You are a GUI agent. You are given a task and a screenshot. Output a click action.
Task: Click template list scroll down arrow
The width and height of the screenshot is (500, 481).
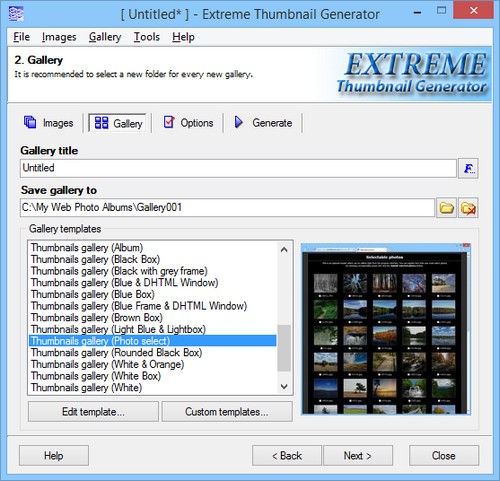click(284, 387)
